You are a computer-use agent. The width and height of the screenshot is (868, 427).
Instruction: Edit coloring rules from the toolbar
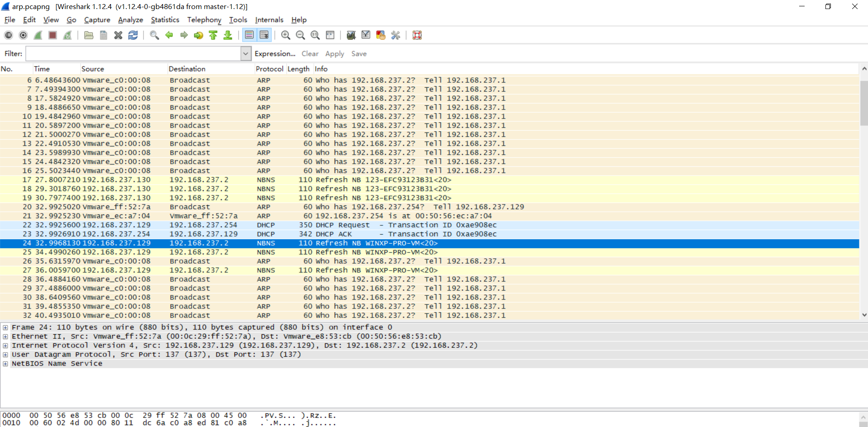coord(381,35)
